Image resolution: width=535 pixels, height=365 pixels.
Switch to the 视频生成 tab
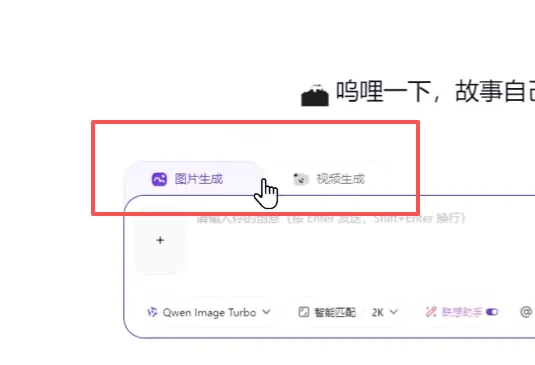coord(329,179)
